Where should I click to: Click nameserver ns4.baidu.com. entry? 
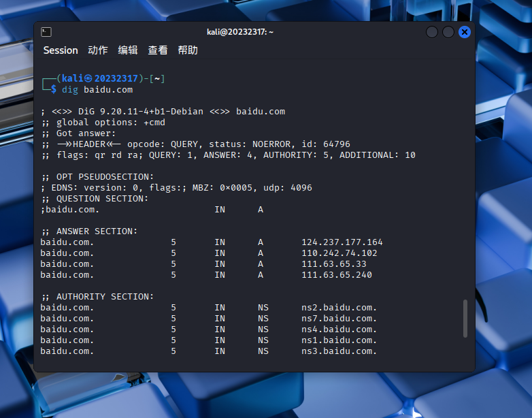pos(339,329)
